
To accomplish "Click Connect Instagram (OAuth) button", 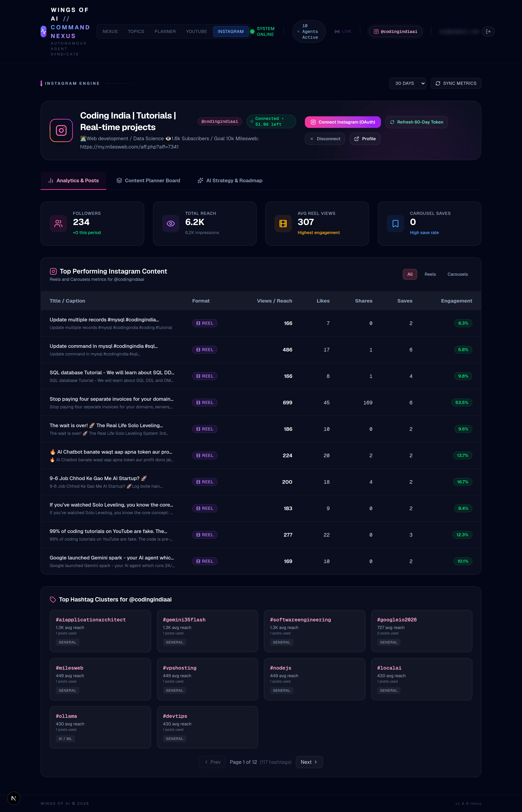I will pyautogui.click(x=343, y=122).
